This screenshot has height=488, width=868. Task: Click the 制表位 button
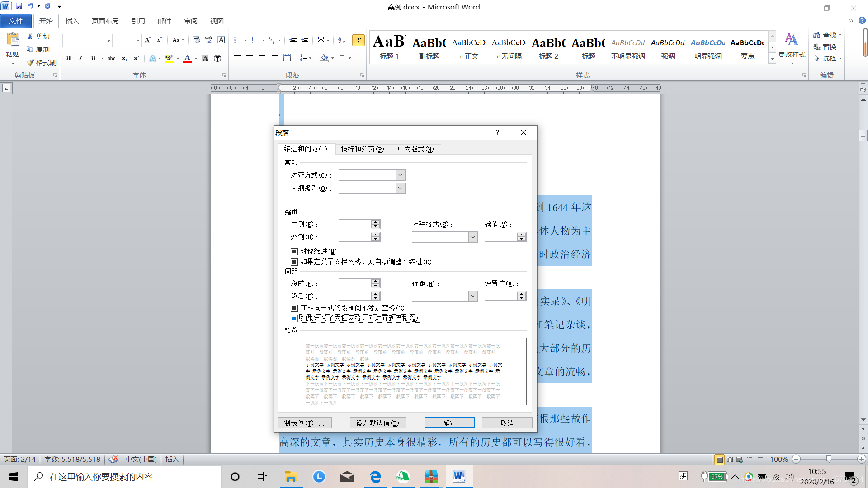click(304, 423)
